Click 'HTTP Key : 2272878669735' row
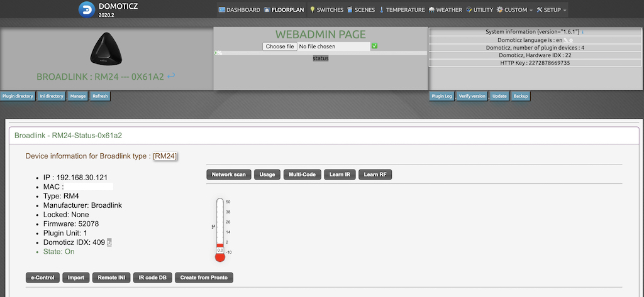Screen dimensions: 644x297 pyautogui.click(x=536, y=63)
